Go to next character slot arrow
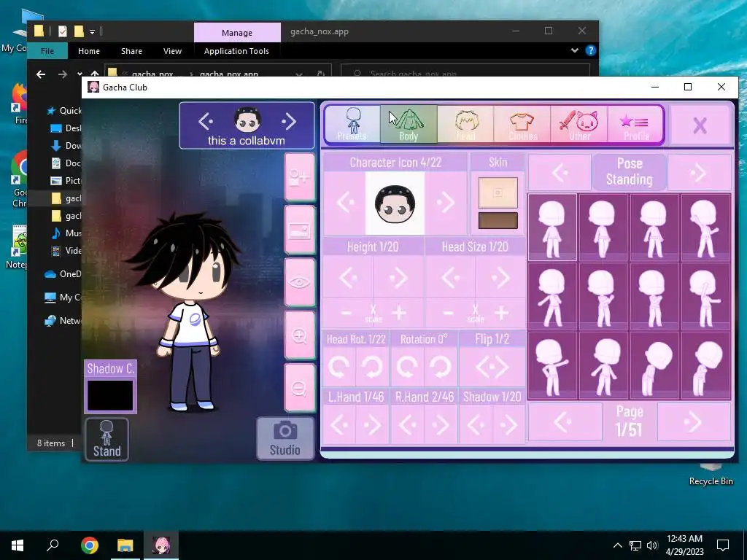The width and height of the screenshot is (747, 560). click(x=289, y=122)
